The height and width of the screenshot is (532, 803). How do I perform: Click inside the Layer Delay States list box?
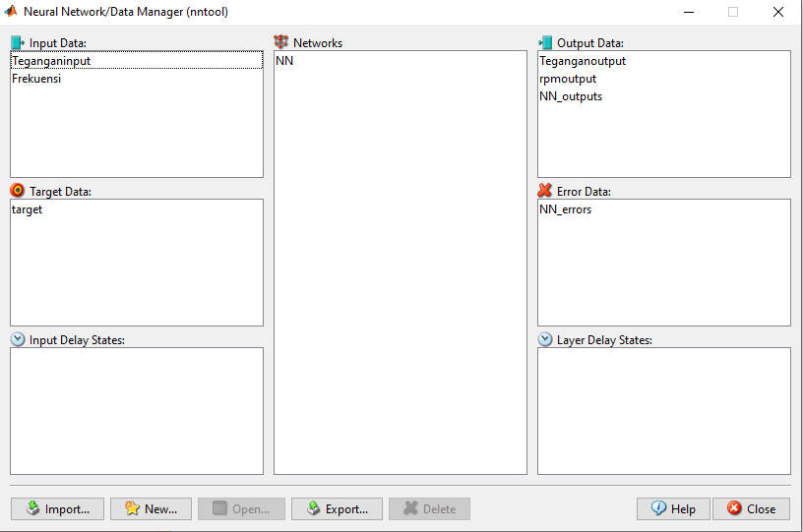point(664,411)
